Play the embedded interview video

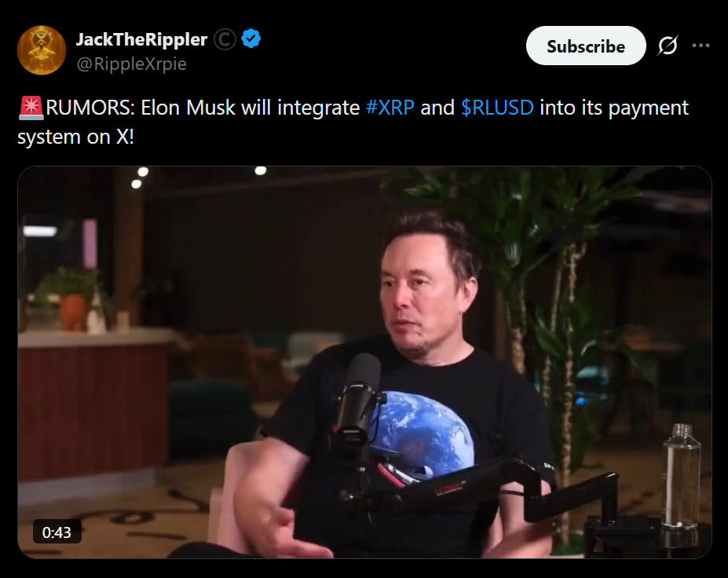click(364, 362)
